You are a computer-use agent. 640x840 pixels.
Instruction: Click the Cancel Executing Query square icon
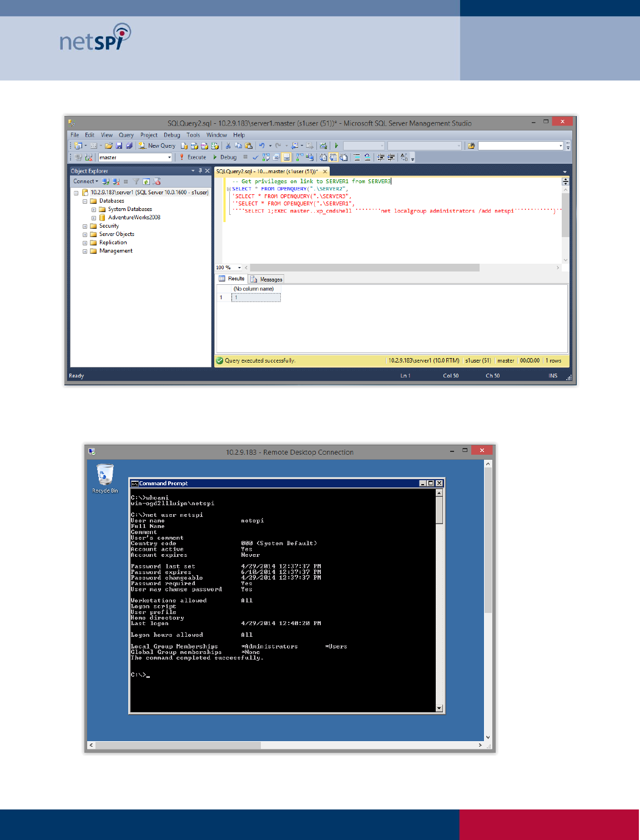click(245, 157)
